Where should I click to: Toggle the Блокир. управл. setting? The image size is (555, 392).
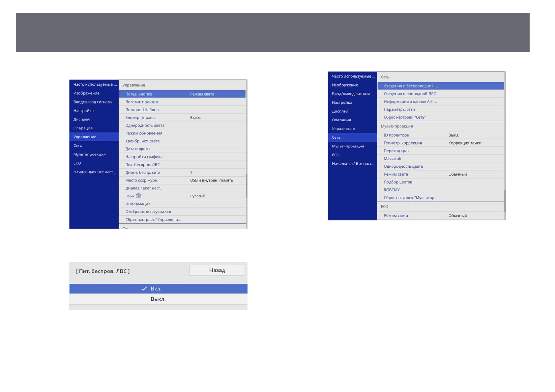coord(182,118)
